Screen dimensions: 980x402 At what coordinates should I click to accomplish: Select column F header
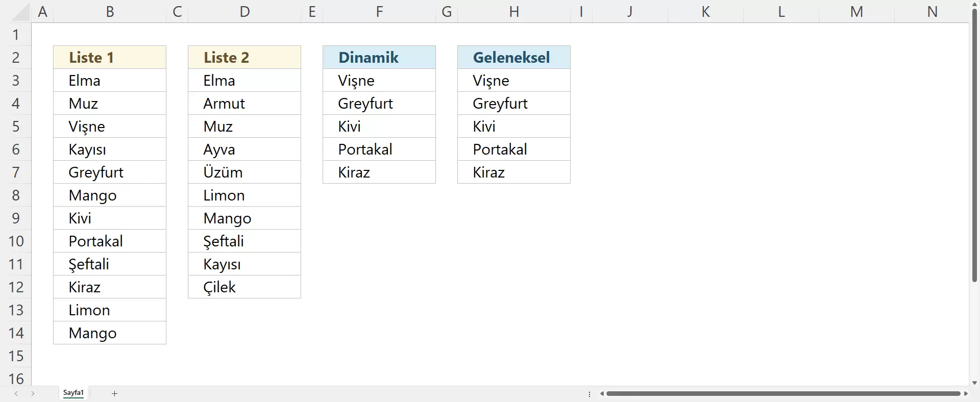click(x=379, y=11)
